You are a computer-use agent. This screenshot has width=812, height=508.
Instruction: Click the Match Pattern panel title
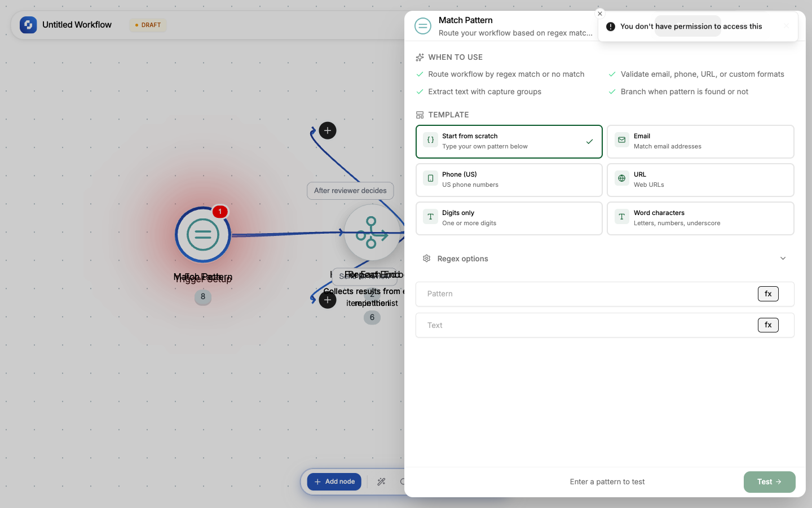(465, 20)
